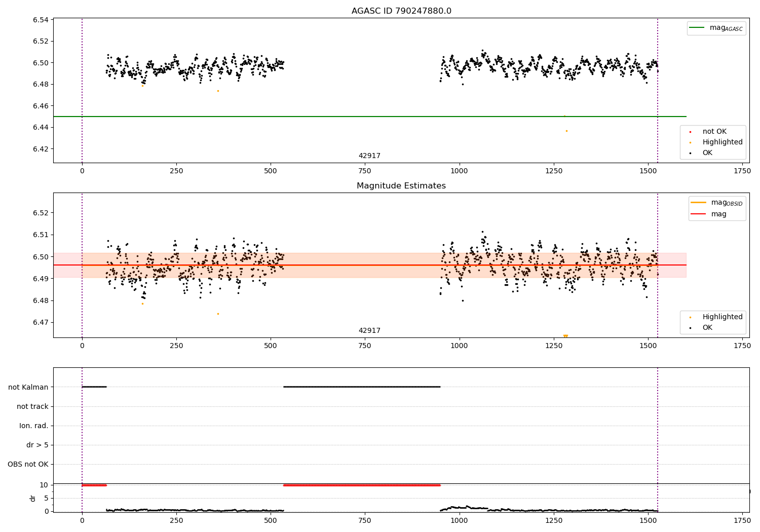760x532 pixels.
Task: Click the 10 tick on the dr axis
Action: (44, 485)
